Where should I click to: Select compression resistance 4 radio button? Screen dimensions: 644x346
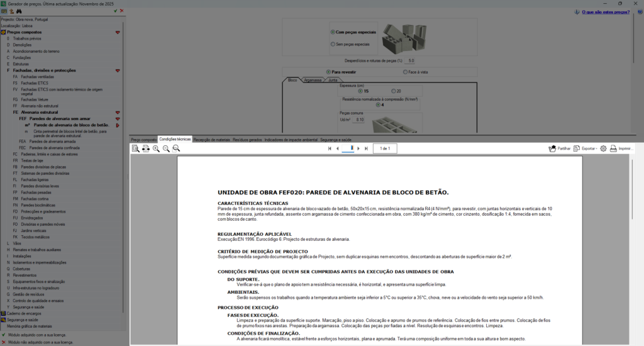click(378, 105)
